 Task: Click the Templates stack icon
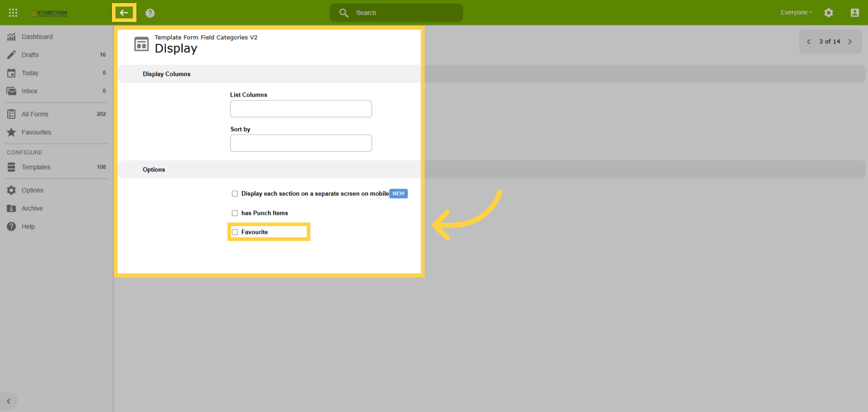click(x=12, y=167)
